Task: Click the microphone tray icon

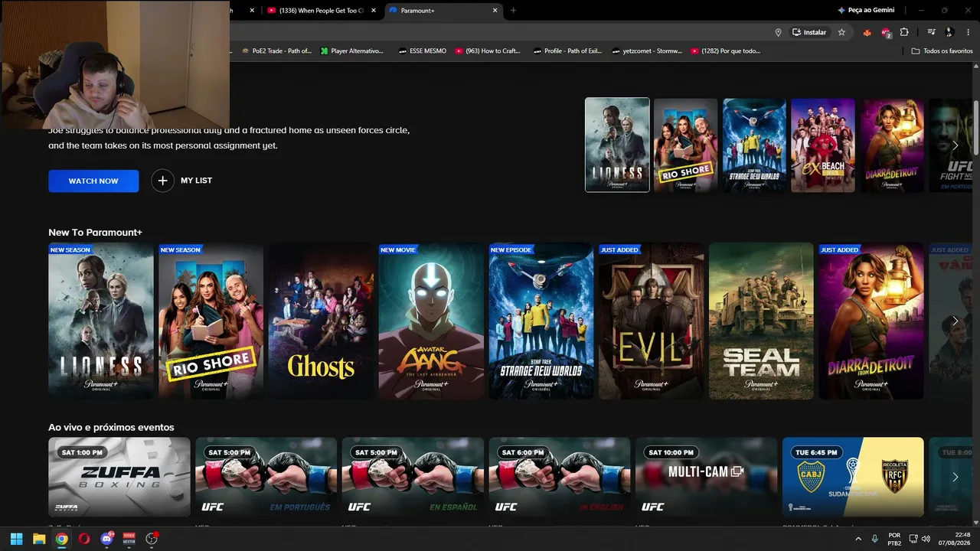Action: (875, 539)
